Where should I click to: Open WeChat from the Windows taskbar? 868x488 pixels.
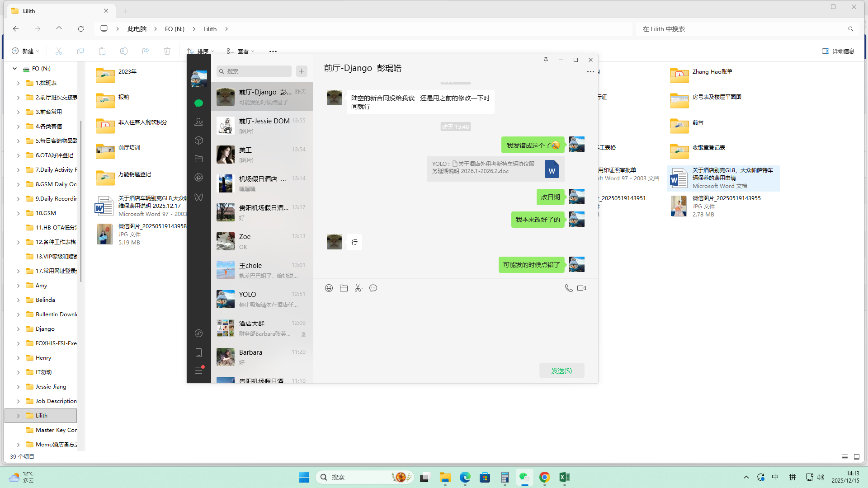coord(524,477)
